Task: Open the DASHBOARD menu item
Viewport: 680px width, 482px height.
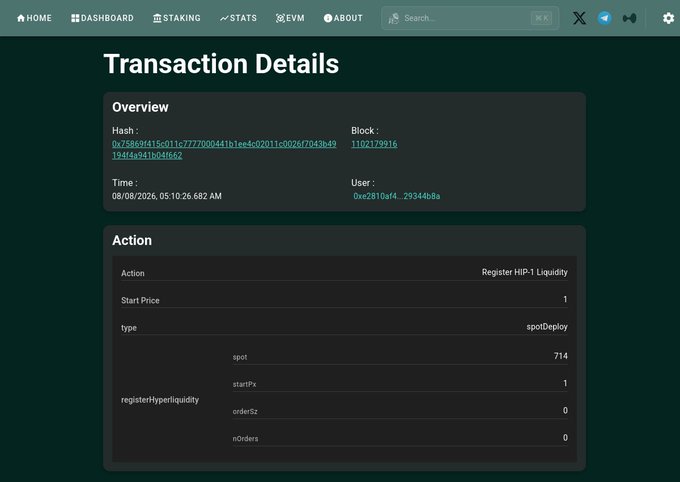Action: point(102,18)
